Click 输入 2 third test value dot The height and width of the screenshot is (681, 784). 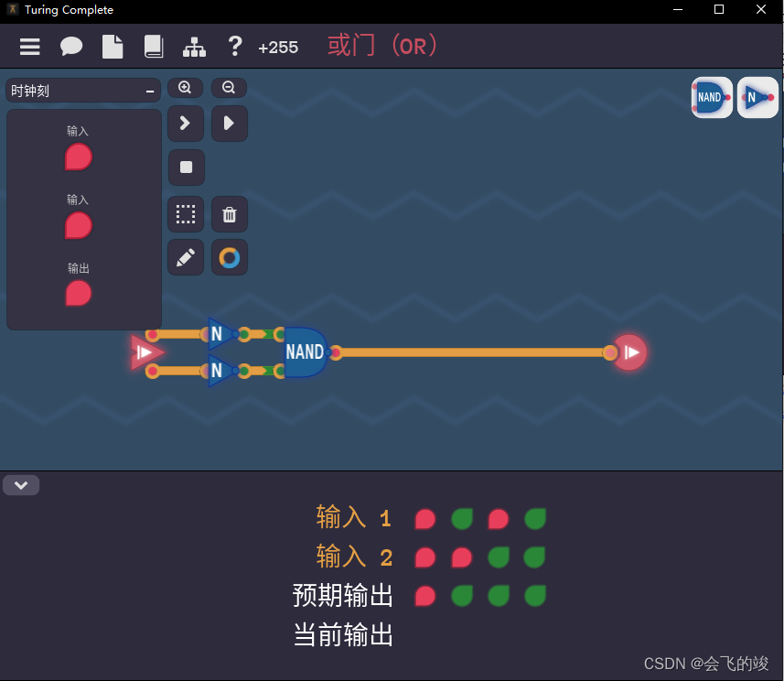499,557
